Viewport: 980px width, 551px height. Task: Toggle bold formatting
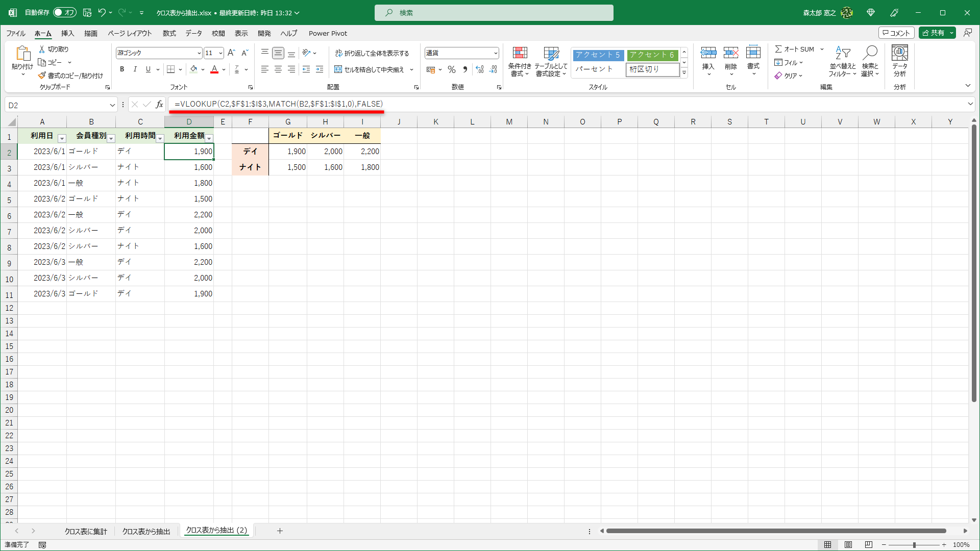point(122,69)
